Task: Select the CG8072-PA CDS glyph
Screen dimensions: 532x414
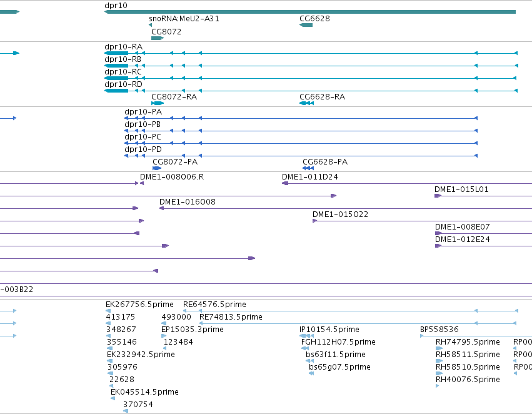Action: 157,168
